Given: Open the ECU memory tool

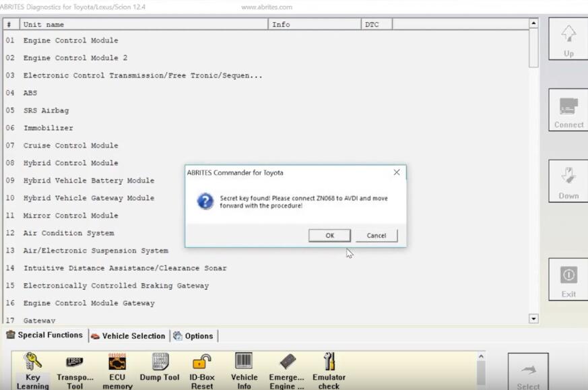Looking at the screenshot, I should click(x=117, y=369).
